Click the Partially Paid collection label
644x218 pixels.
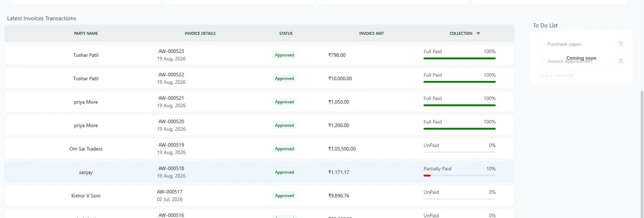(x=437, y=169)
